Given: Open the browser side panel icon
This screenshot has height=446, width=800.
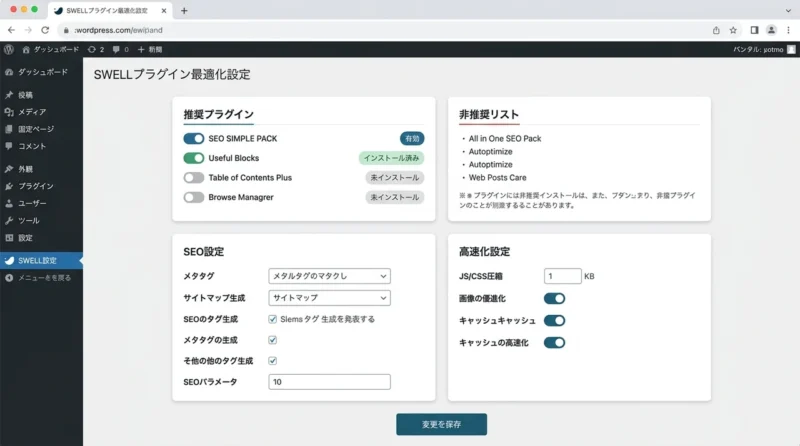Looking at the screenshot, I should (754, 30).
